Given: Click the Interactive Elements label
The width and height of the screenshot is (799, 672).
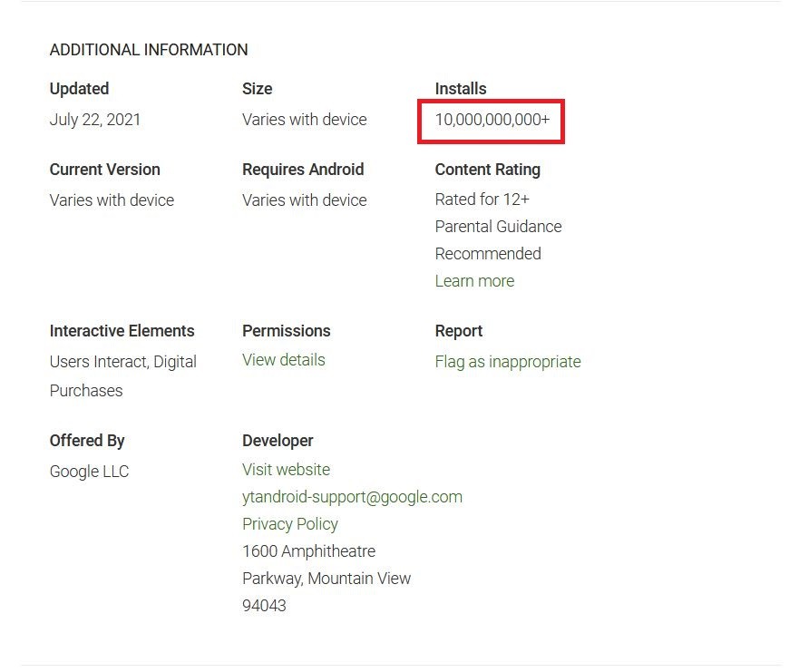Looking at the screenshot, I should pyautogui.click(x=122, y=331).
